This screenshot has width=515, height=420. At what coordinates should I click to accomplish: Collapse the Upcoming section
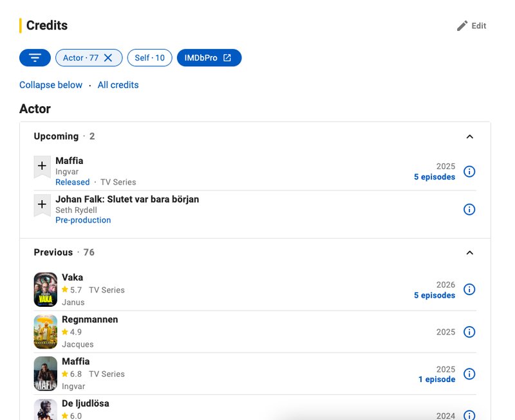pyautogui.click(x=470, y=136)
